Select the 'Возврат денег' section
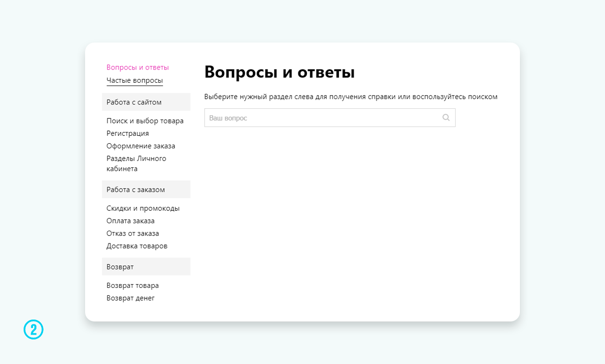Screen dimensions: 605x364 pos(130,298)
